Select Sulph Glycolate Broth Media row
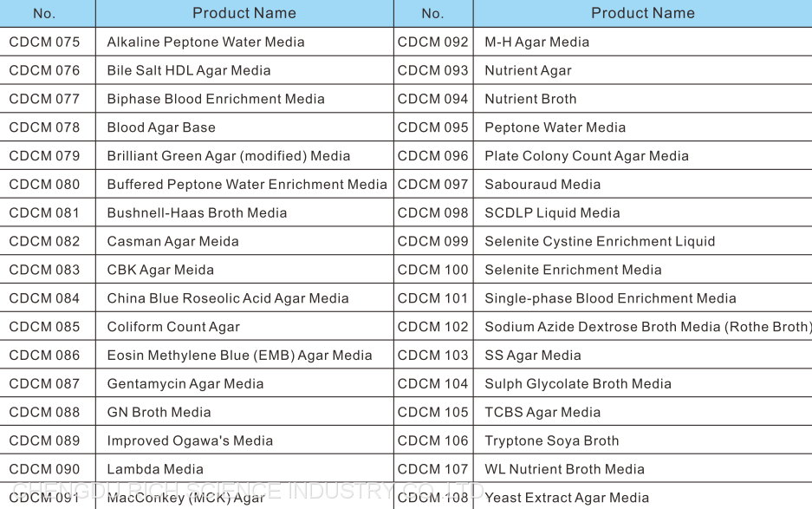Viewport: 812px width, 509px height. pos(578,383)
